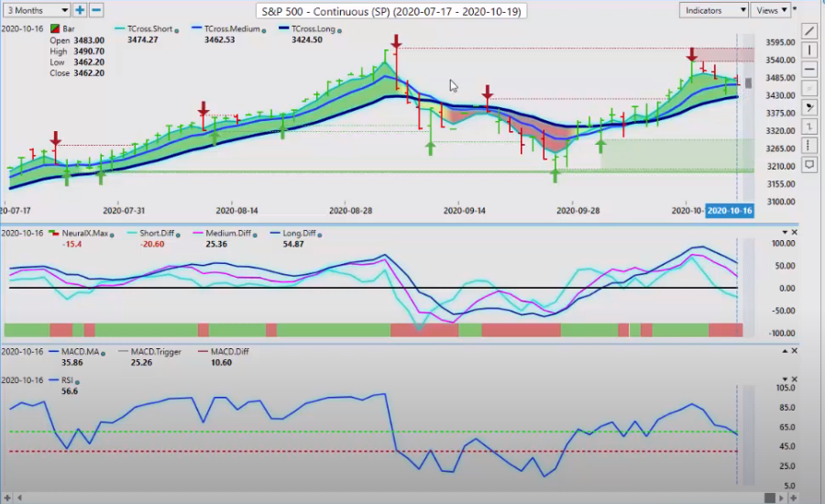Click the NeuralX.Max red-green legend icon
Screen dimensions: 825x504
54,233
